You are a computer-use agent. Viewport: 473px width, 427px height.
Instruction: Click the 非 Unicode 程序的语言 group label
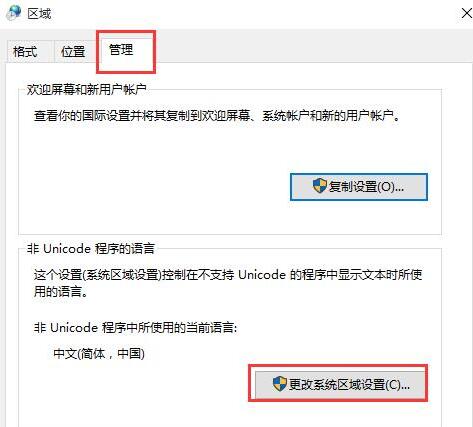(91, 249)
